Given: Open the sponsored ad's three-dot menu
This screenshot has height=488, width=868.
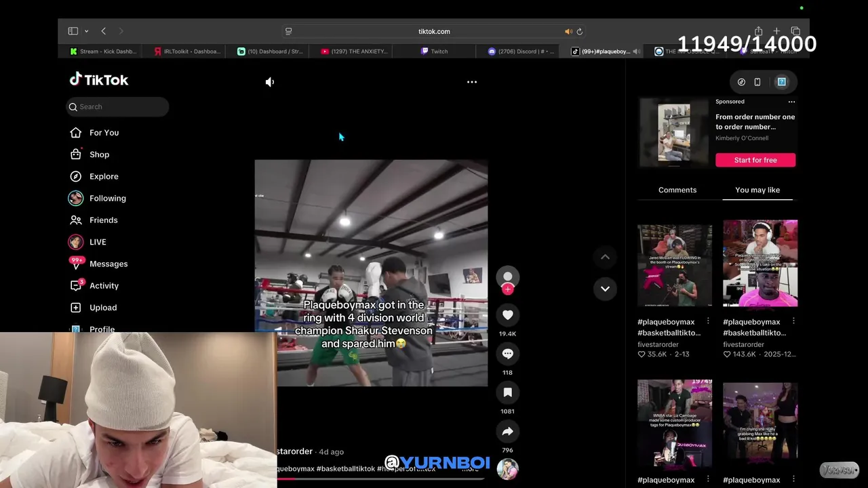Looking at the screenshot, I should [x=791, y=102].
